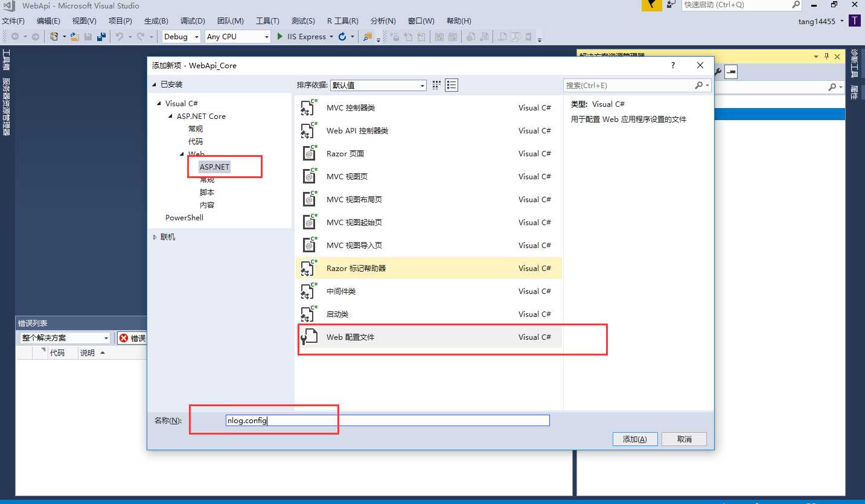Click the purple T account avatar
865x504 pixels.
(854, 21)
